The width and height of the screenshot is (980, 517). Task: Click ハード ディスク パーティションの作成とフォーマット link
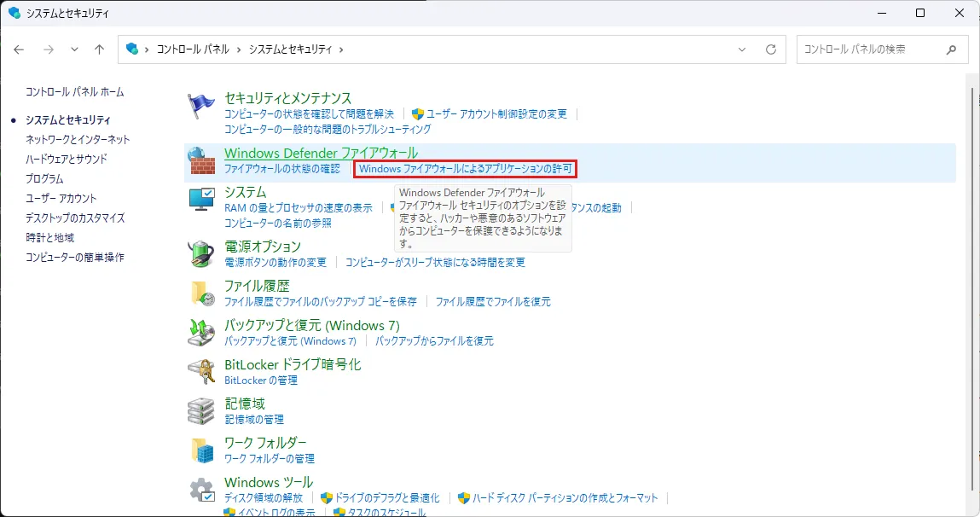[x=565, y=498]
